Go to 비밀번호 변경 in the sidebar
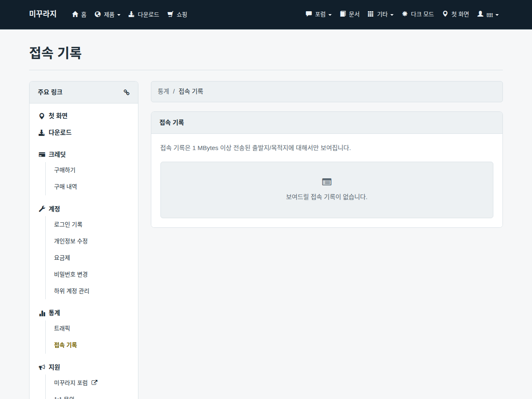The width and height of the screenshot is (532, 399). pyautogui.click(x=71, y=274)
